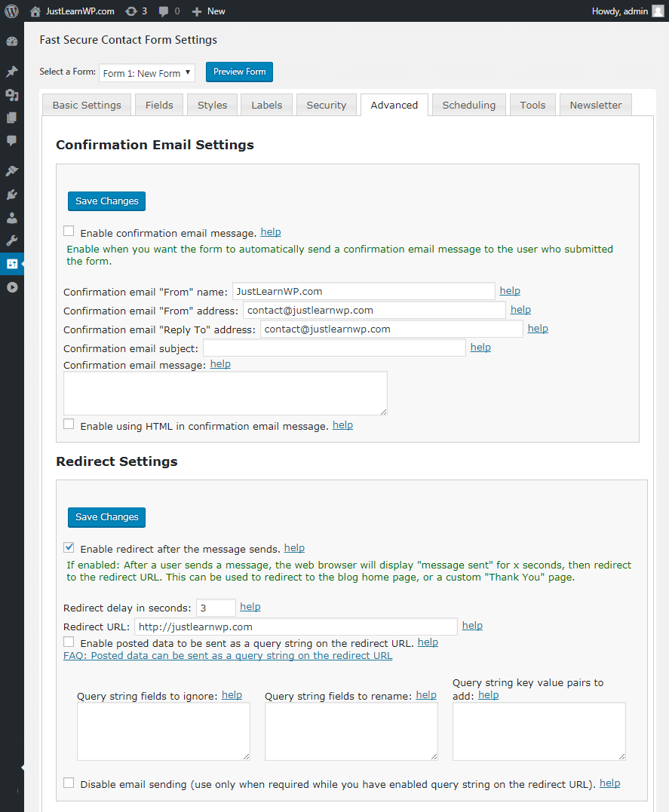The image size is (669, 812).
Task: Open the highlighted Settings icon in sidebar
Action: [12, 264]
